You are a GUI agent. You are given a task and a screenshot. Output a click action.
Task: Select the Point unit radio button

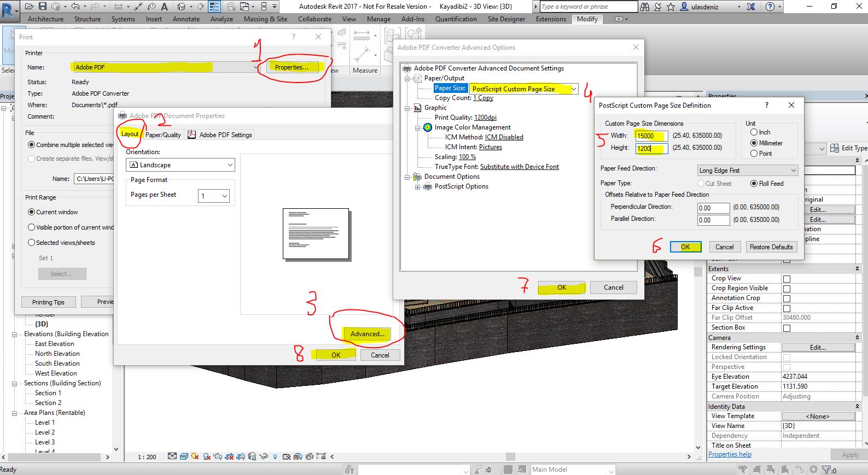pyautogui.click(x=754, y=154)
